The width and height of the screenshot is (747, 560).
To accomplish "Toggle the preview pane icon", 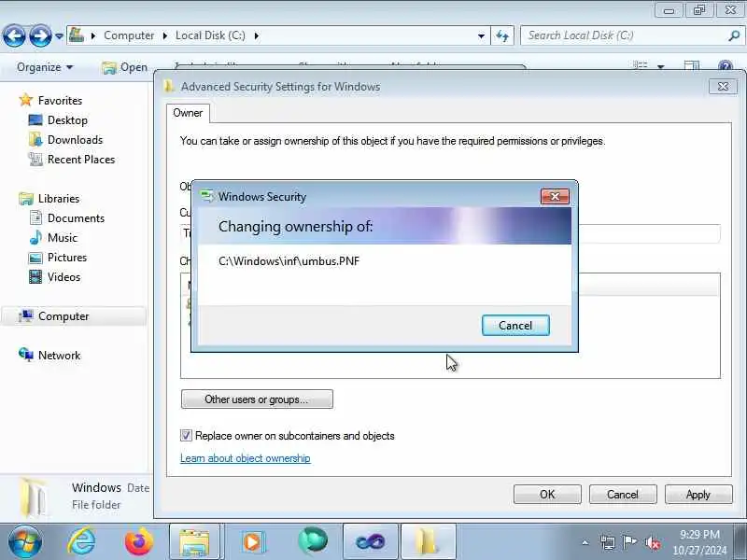I will click(691, 66).
